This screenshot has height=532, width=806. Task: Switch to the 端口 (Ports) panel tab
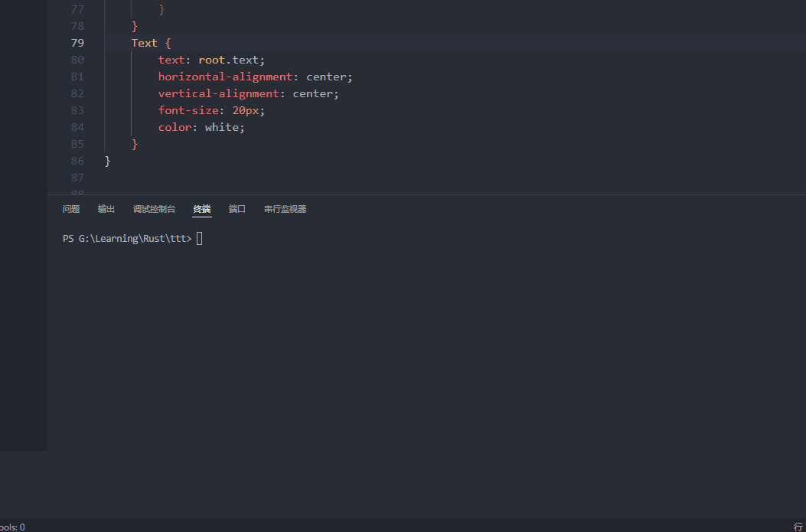[237, 208]
